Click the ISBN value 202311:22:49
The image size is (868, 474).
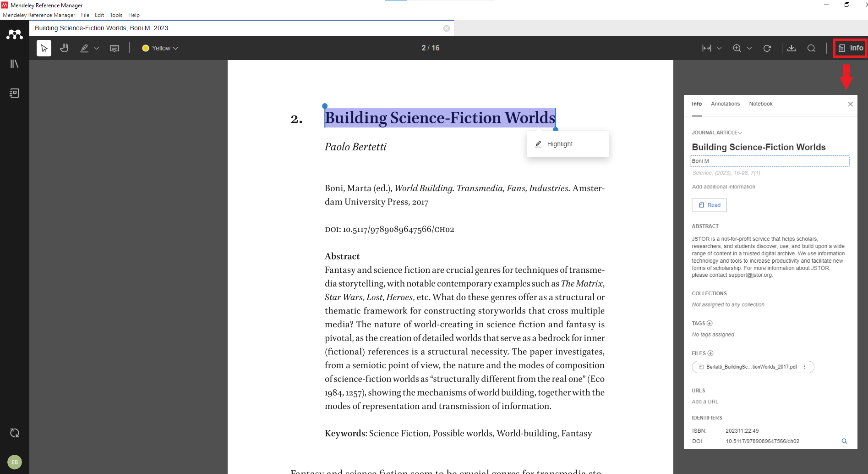click(x=742, y=431)
